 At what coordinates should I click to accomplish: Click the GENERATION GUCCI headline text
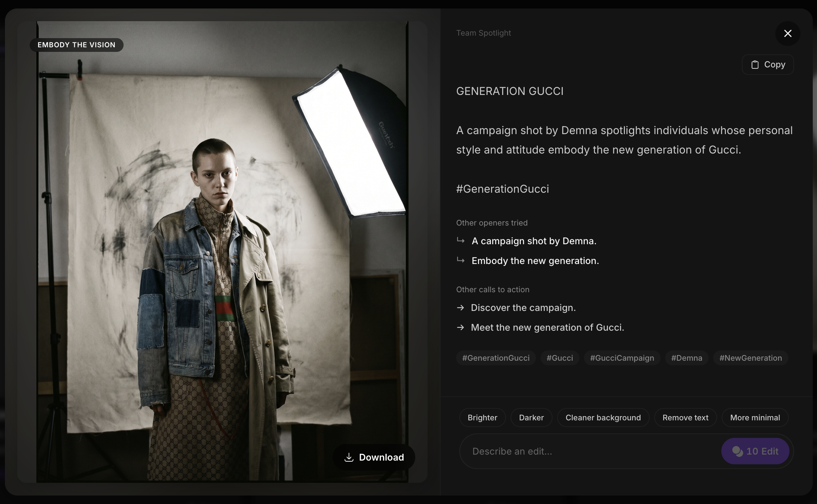(510, 91)
